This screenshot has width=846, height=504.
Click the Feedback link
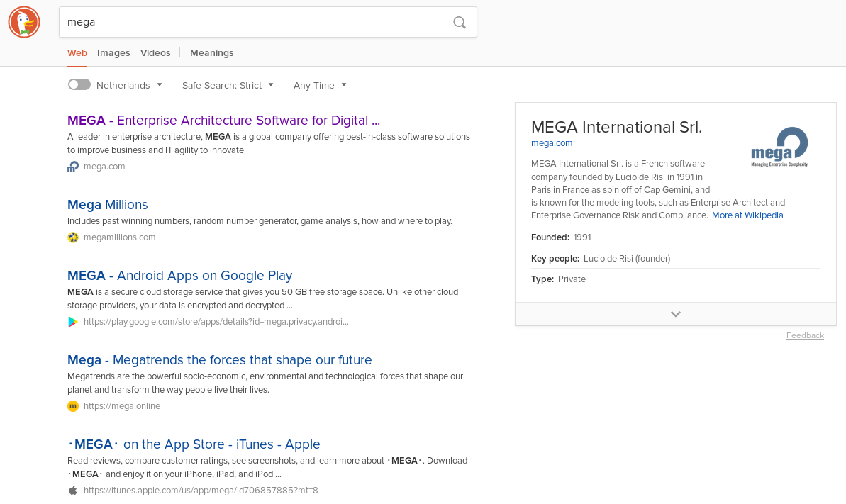tap(805, 335)
